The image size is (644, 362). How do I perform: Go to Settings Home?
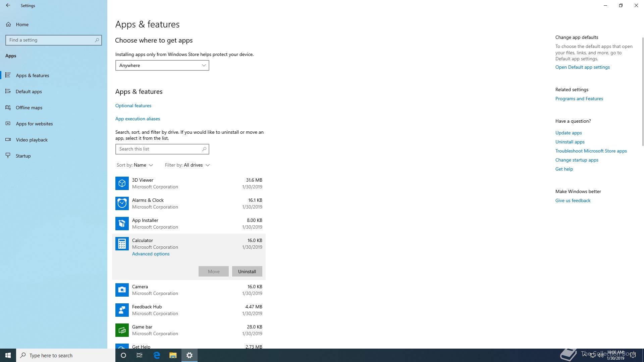point(54,24)
